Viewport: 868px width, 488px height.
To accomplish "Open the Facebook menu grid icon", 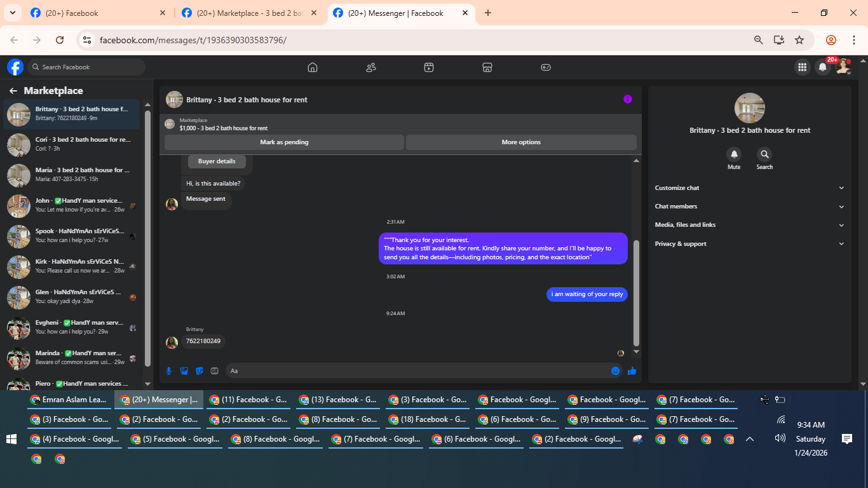I will [x=802, y=67].
